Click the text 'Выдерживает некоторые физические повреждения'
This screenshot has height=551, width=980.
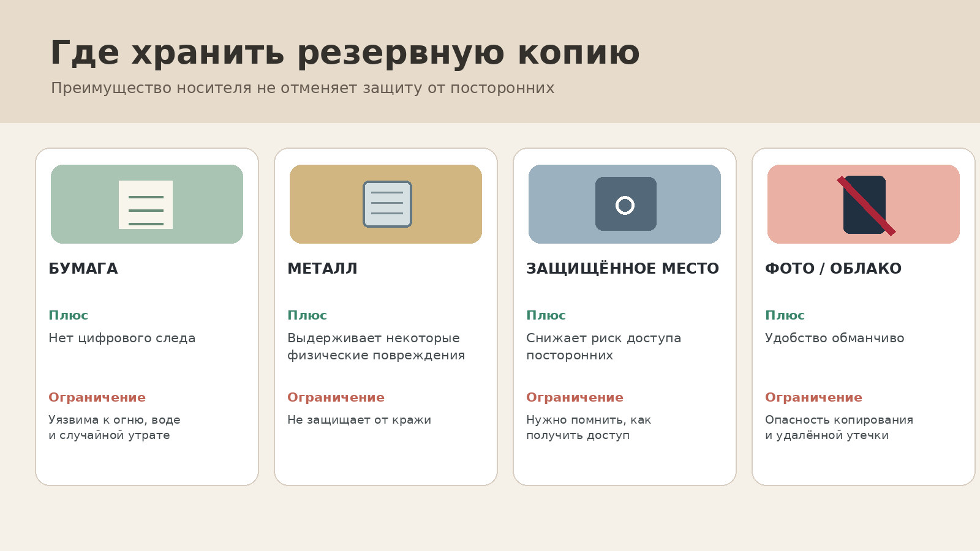376,347
